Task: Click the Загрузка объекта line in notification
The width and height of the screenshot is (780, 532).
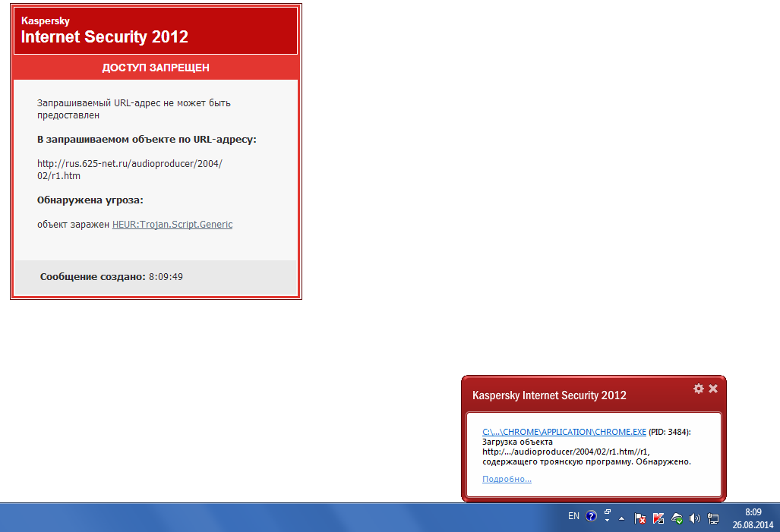Action: [517, 442]
